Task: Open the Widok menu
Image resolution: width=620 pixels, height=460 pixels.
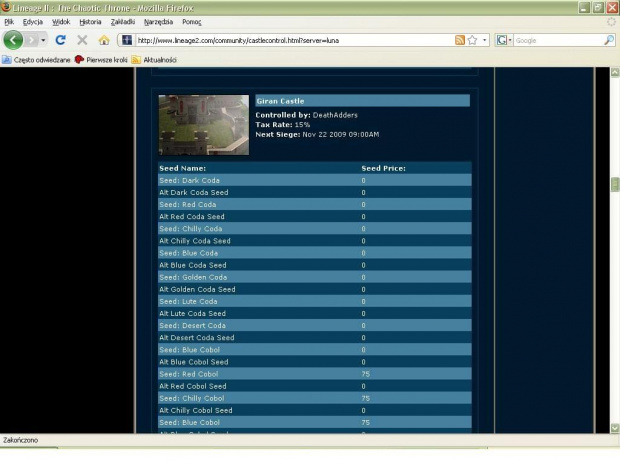Action: tap(61, 22)
